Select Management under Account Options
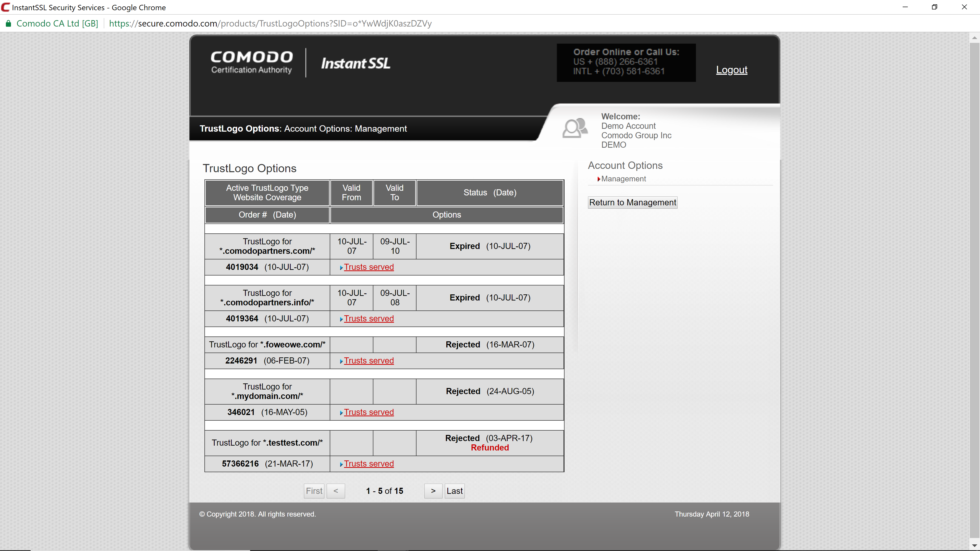This screenshot has width=980, height=551. click(623, 179)
